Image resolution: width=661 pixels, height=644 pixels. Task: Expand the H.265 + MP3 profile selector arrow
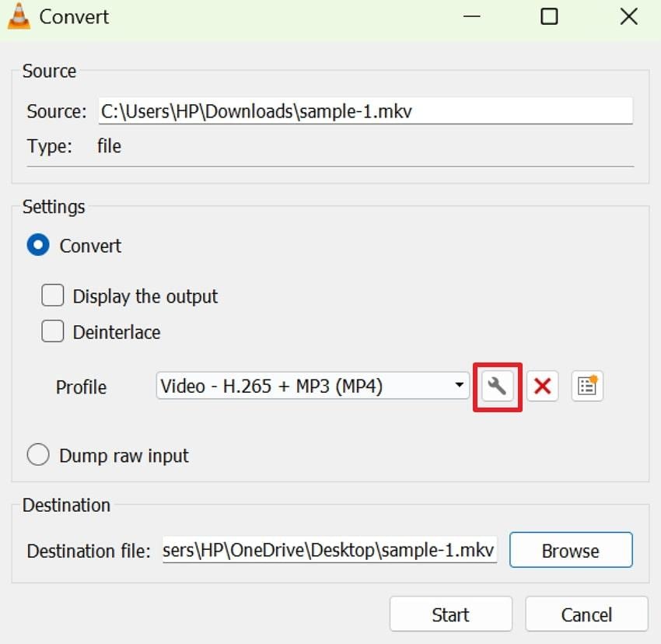point(458,386)
